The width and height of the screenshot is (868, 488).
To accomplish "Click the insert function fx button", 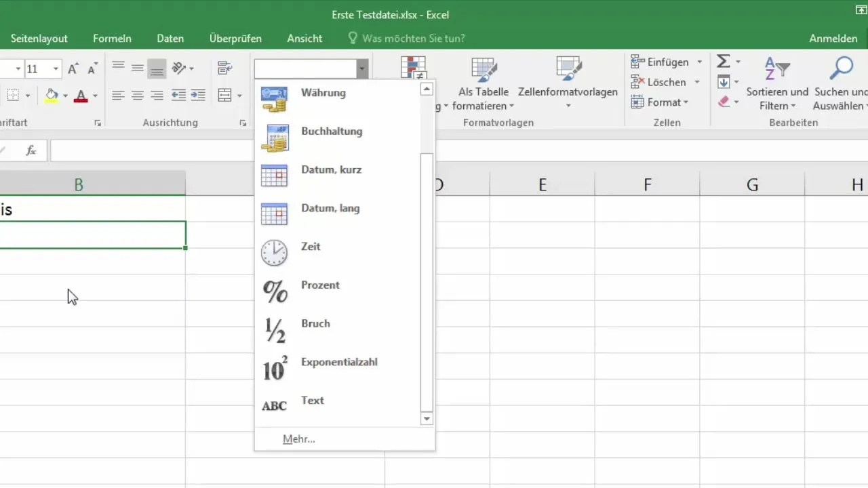I will tap(31, 150).
